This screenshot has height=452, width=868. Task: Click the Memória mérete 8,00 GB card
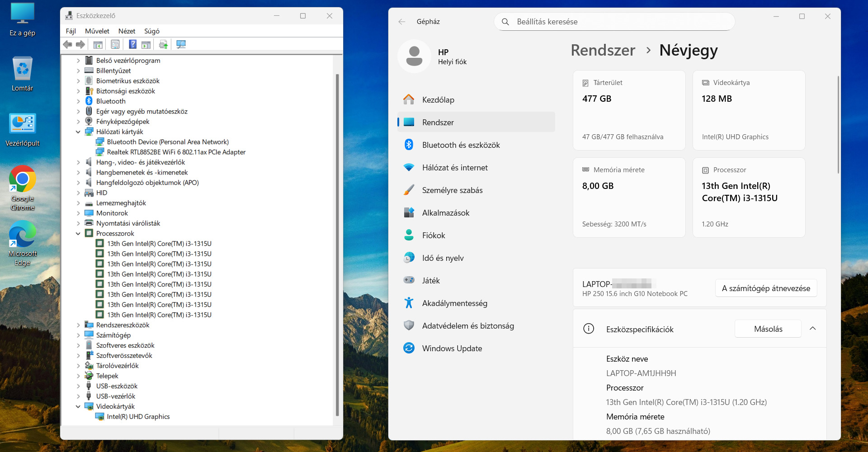pos(629,198)
